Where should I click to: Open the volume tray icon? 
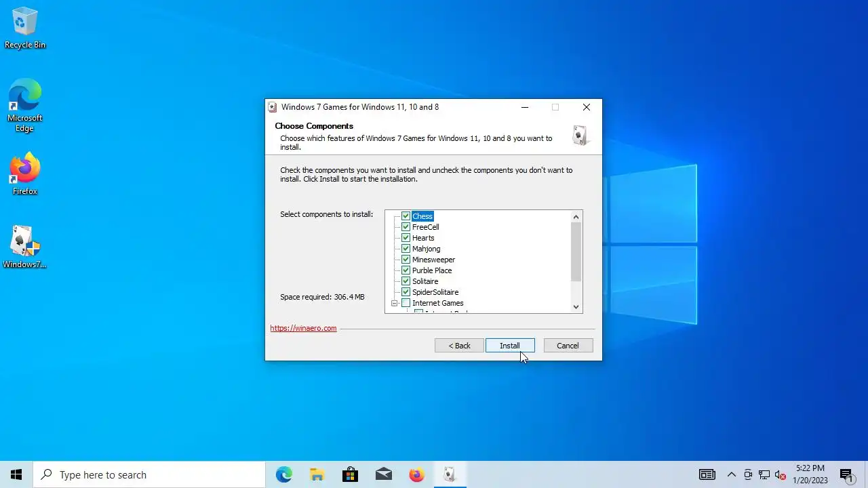click(x=781, y=474)
